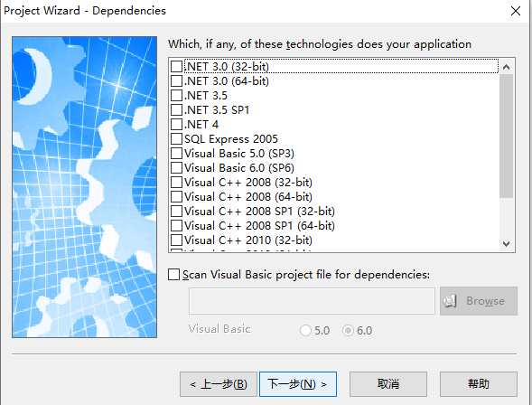Select the Visual Basic 5.0 radio button

(305, 330)
